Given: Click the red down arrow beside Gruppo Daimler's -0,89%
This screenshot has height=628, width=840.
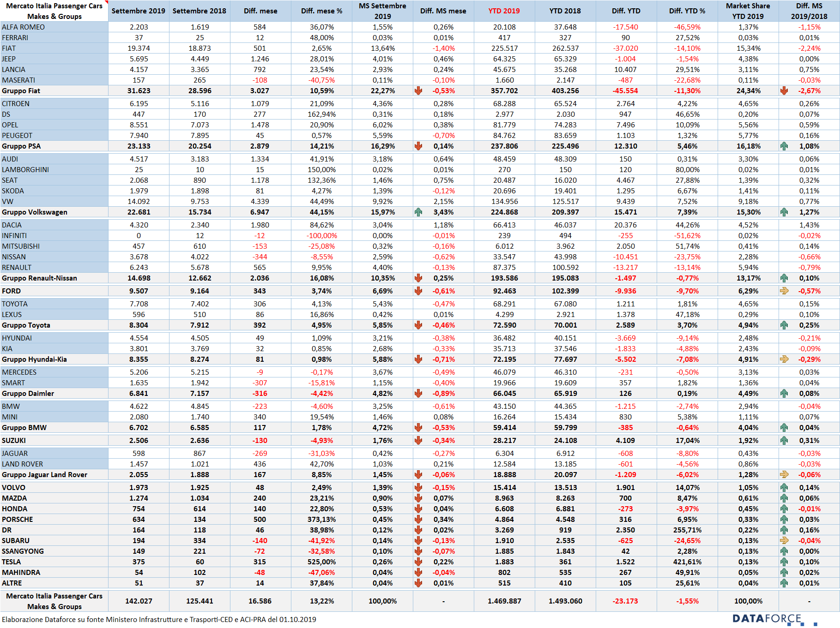Looking at the screenshot, I should (418, 394).
